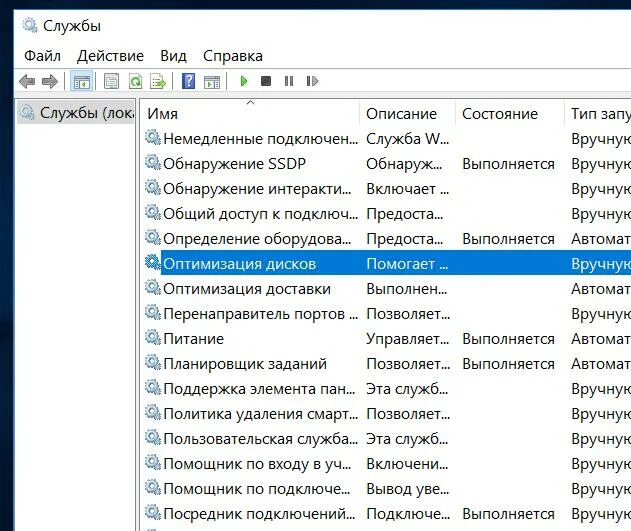Select Обнаружение интерактивных служб row
This screenshot has height=531, width=631.
(x=388, y=189)
